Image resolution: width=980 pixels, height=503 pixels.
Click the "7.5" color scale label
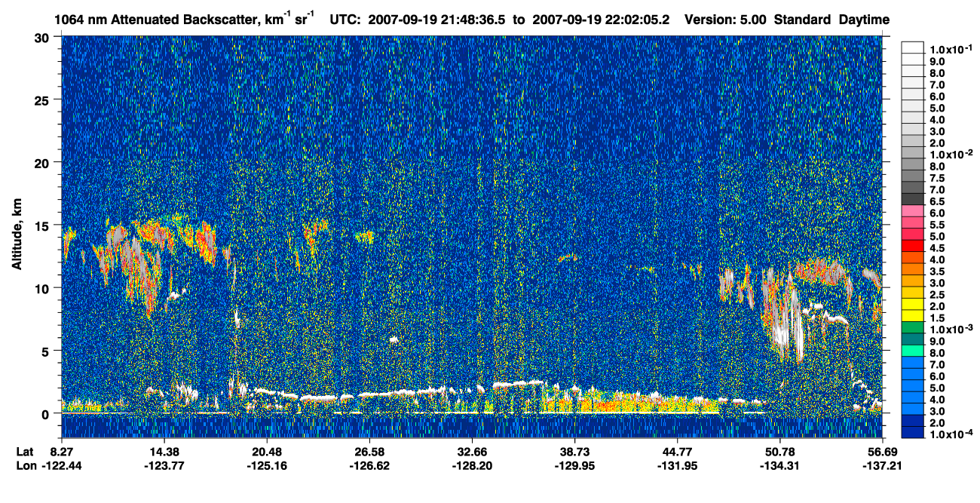click(939, 178)
